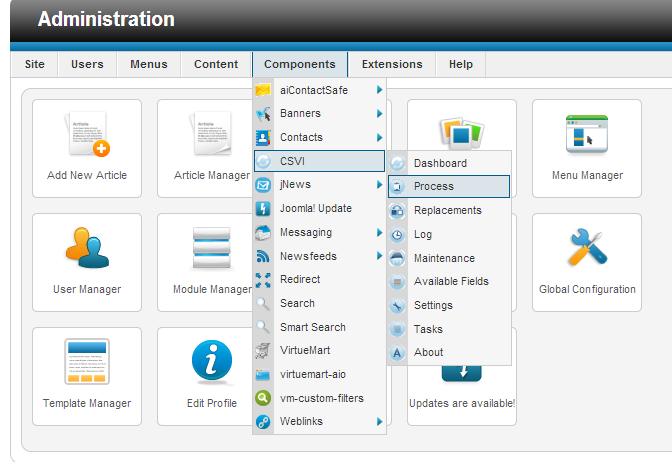The height and width of the screenshot is (462, 672).
Task: Open the Menus menu
Action: tap(149, 64)
